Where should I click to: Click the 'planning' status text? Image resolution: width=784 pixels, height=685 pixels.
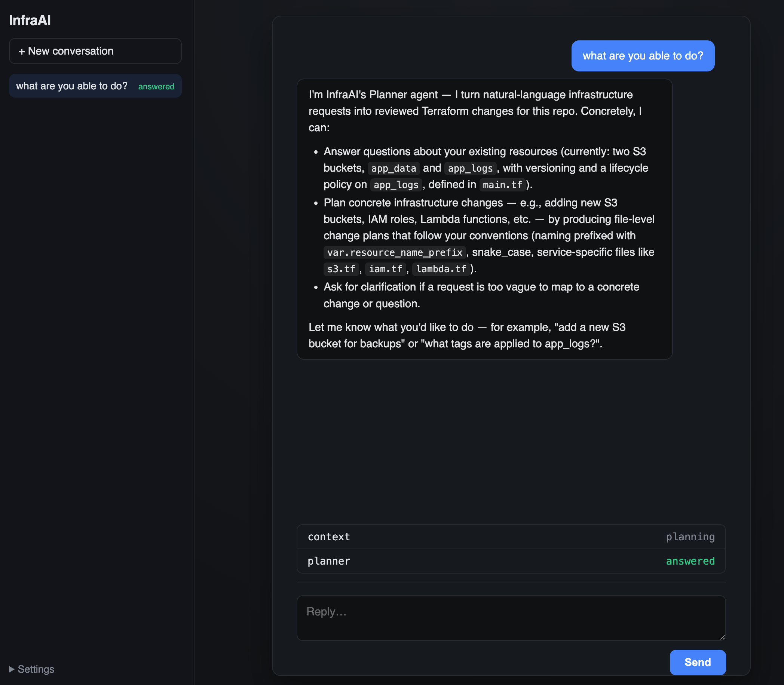point(690,537)
